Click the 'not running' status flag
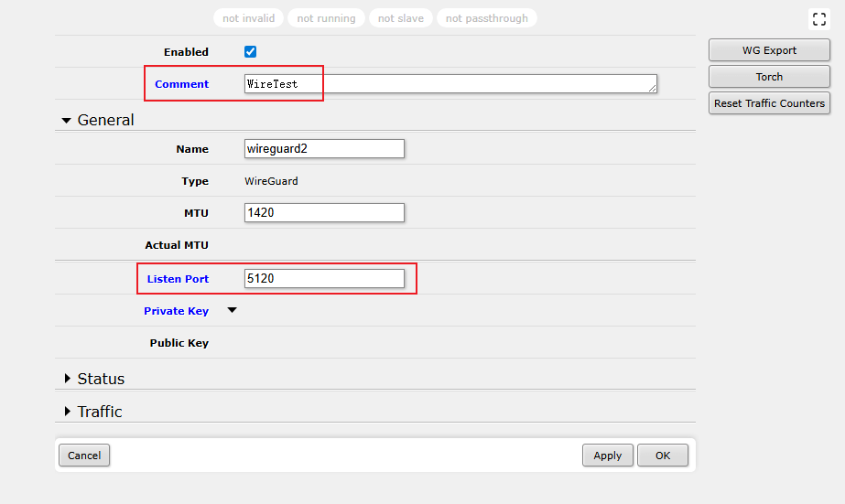This screenshot has width=845, height=504. [x=326, y=18]
